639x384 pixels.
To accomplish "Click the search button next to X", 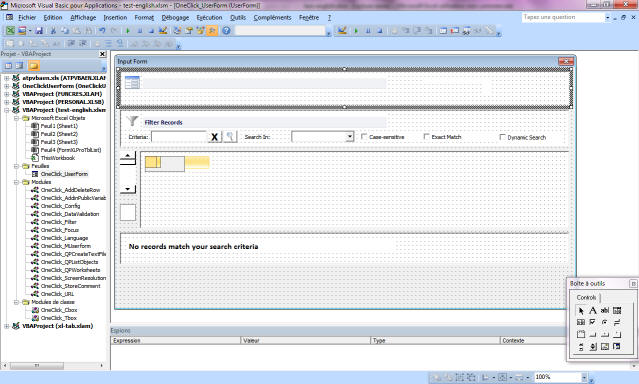I will 230,137.
